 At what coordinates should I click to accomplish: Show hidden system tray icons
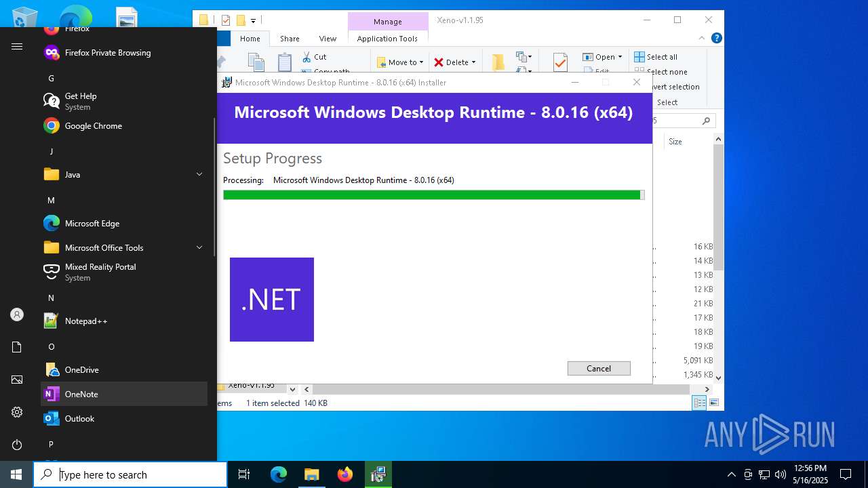(731, 474)
